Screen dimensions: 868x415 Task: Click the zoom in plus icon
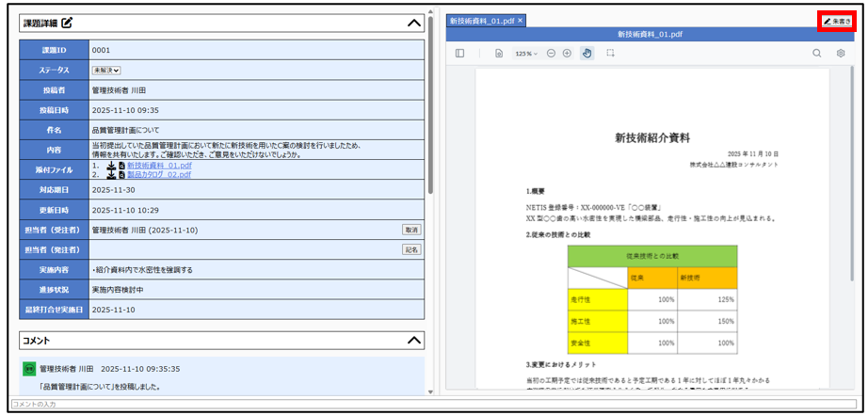567,54
